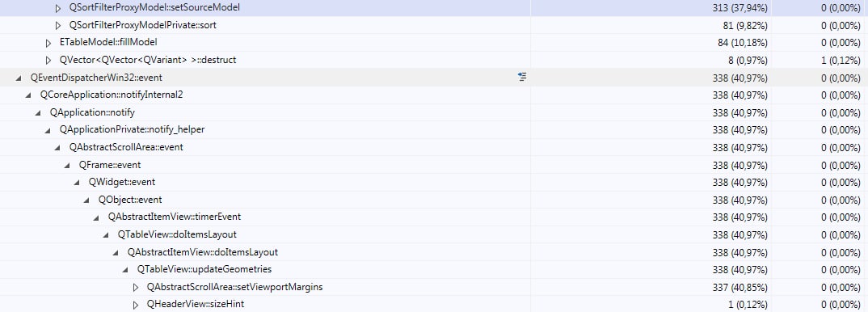Viewport: 868px width, 312px height.
Task: Collapse QEventDispatcherWin32::event node
Action: pos(19,78)
